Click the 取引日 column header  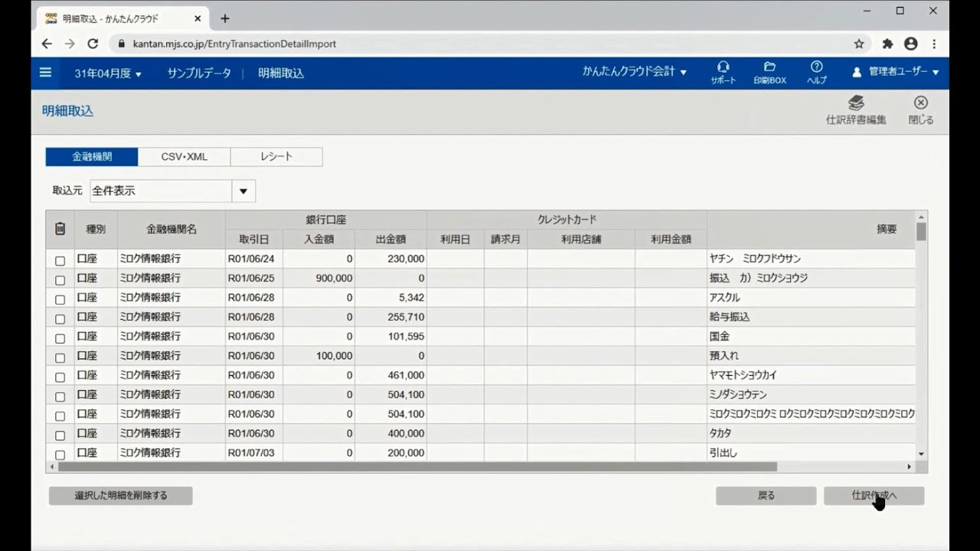click(x=254, y=240)
